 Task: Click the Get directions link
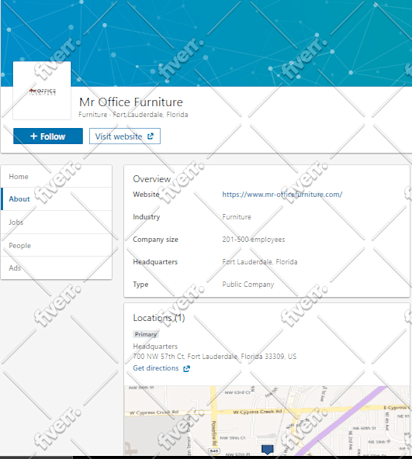pyautogui.click(x=156, y=368)
